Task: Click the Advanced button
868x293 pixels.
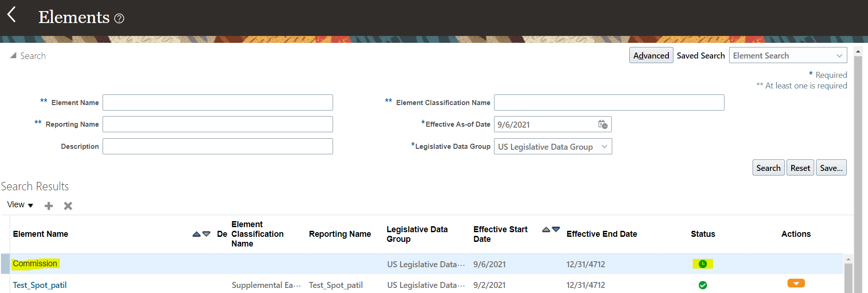Action: 651,56
